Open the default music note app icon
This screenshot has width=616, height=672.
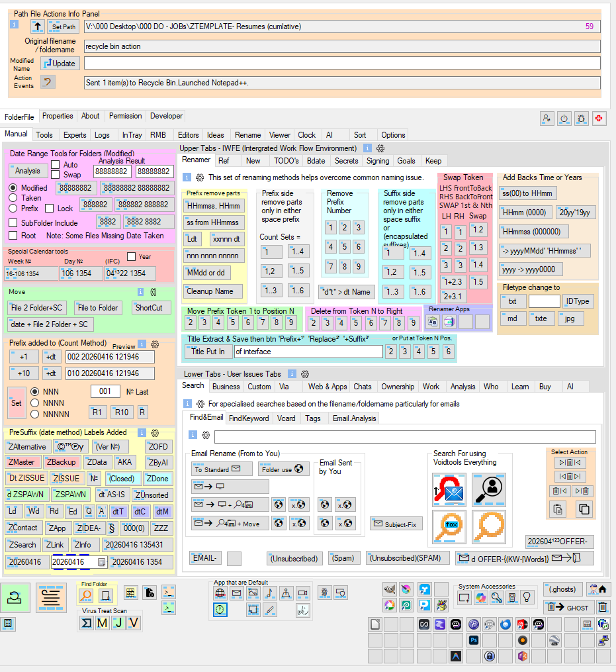269,593
